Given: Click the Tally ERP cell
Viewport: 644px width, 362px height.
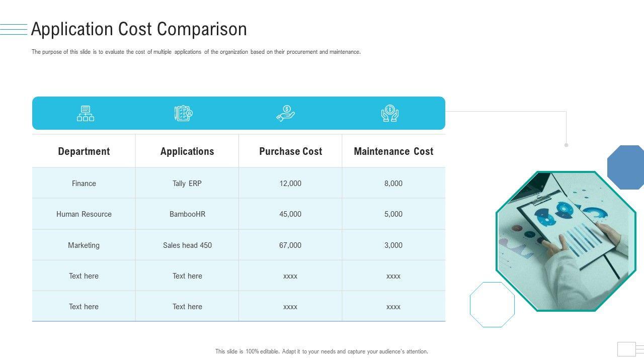Looking at the screenshot, I should [187, 184].
